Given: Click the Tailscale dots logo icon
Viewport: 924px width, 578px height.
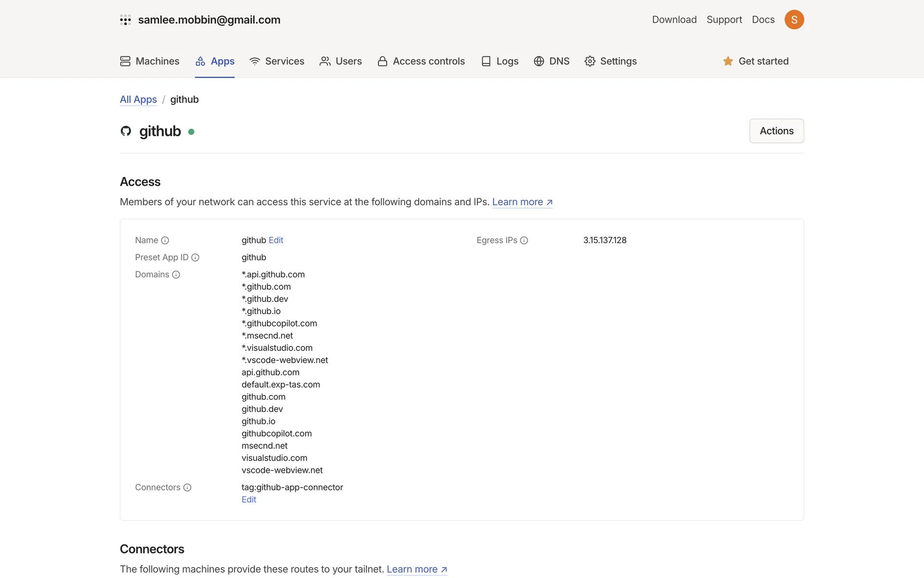Looking at the screenshot, I should click(x=125, y=20).
